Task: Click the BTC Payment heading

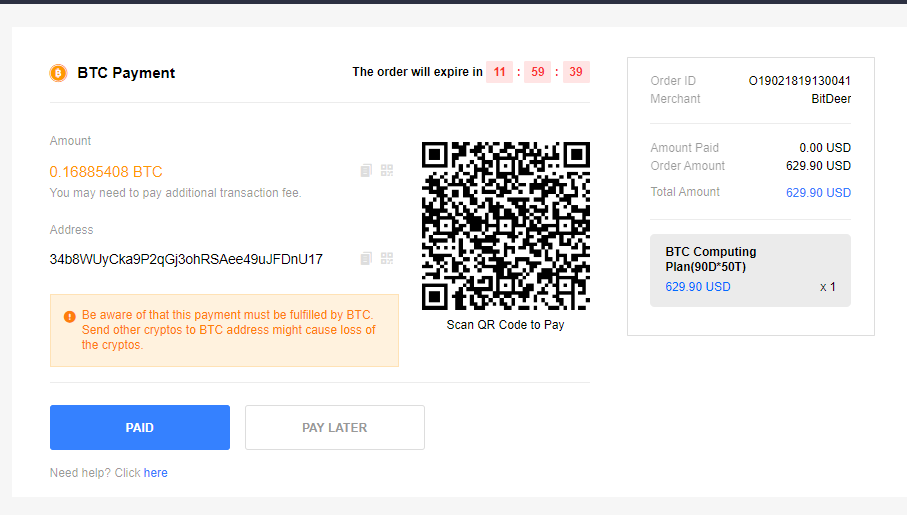Action: pos(126,73)
